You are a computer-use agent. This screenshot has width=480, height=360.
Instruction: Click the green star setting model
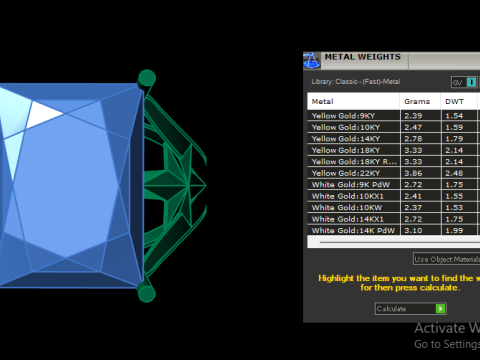pyautogui.click(x=176, y=185)
